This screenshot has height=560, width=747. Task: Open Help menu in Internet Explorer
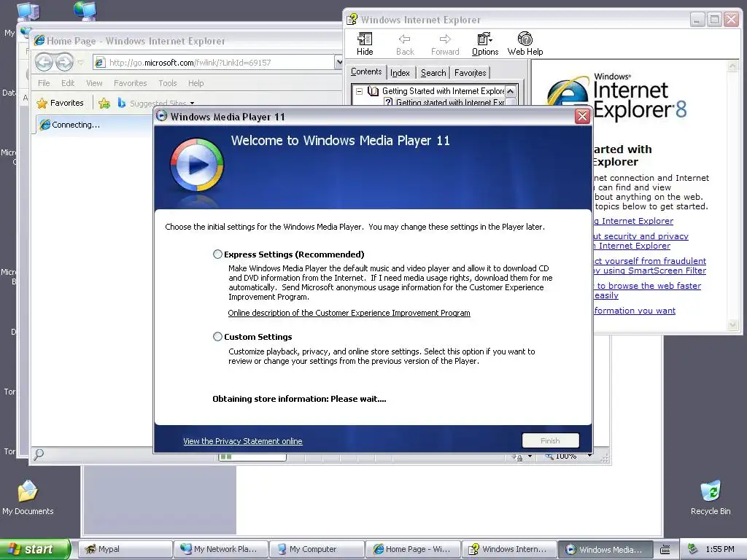click(196, 83)
